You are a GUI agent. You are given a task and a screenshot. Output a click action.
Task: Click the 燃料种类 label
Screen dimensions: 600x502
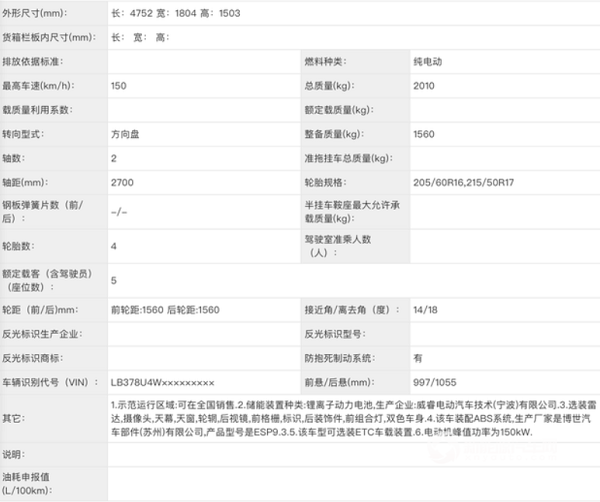[325, 62]
